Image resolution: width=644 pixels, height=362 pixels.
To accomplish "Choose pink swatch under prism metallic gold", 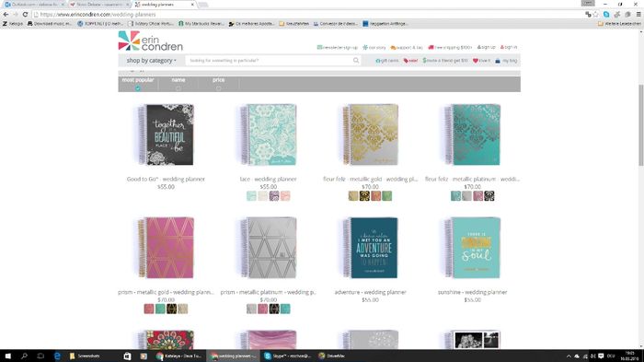I will click(x=149, y=309).
